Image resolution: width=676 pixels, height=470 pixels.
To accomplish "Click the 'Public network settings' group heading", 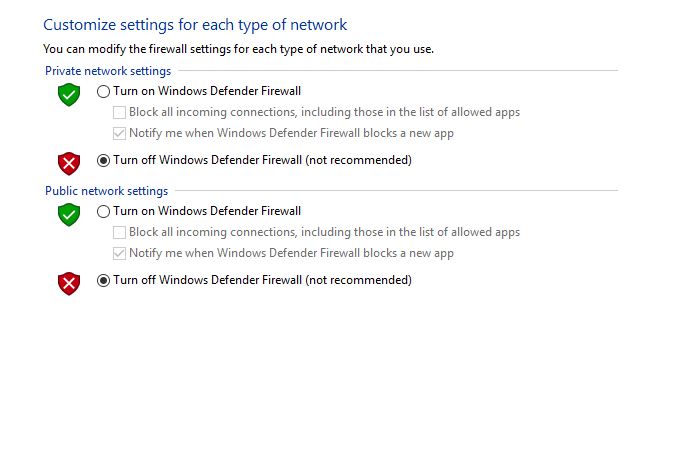I will click(x=106, y=191).
